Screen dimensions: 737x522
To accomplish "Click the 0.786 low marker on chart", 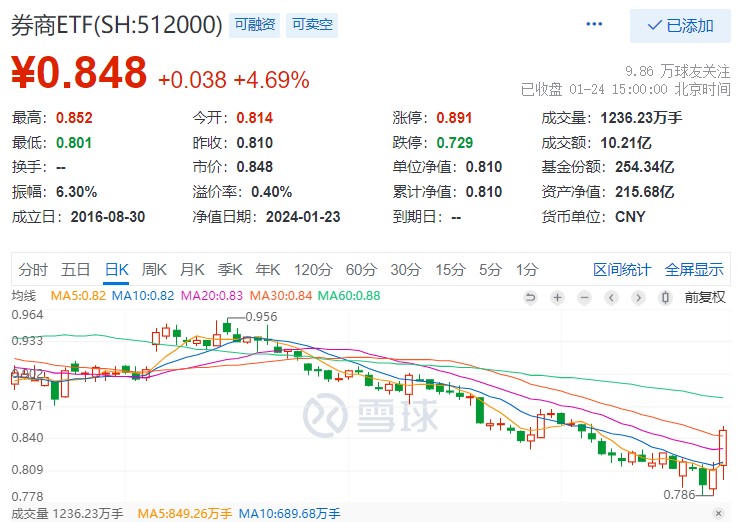I will point(679,494).
